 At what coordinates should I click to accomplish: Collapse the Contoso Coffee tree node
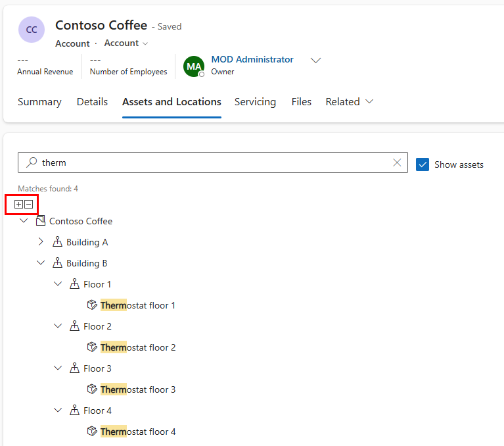[x=24, y=221]
